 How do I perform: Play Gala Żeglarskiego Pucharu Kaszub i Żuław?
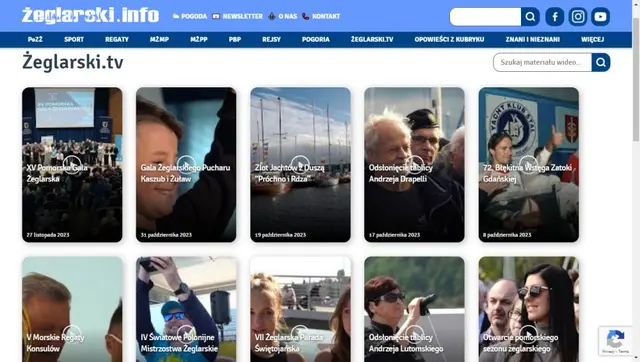[x=186, y=164]
